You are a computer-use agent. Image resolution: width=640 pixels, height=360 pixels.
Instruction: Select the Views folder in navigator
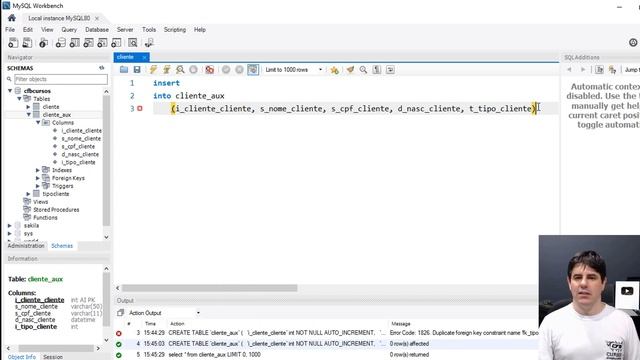(40, 202)
